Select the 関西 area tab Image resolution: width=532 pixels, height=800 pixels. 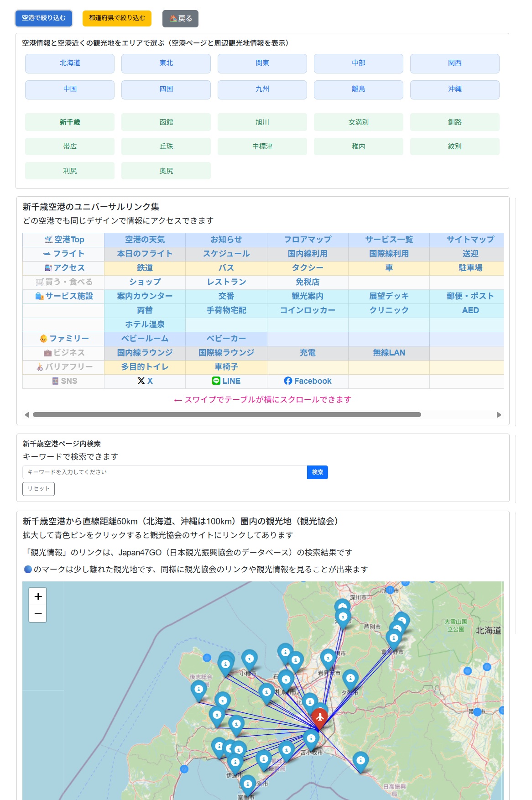point(455,63)
